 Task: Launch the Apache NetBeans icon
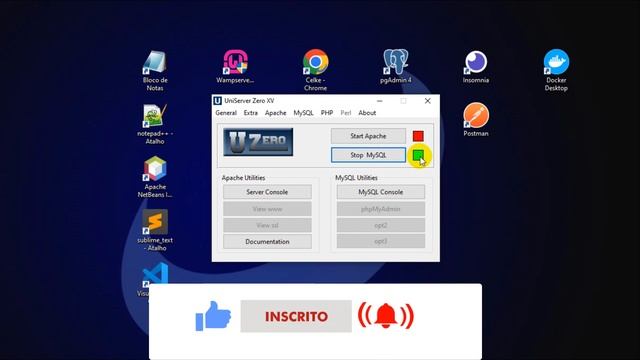[155, 177]
